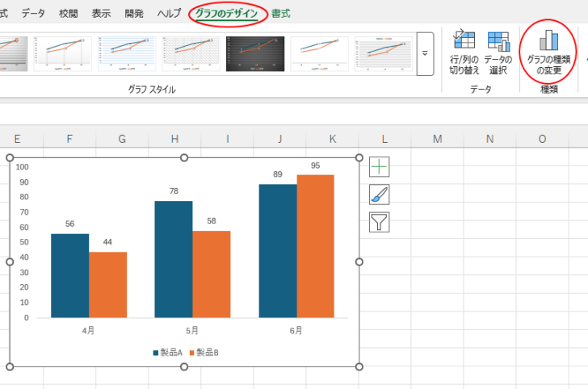
Task: Open the 開発 tab
Action: coord(134,14)
